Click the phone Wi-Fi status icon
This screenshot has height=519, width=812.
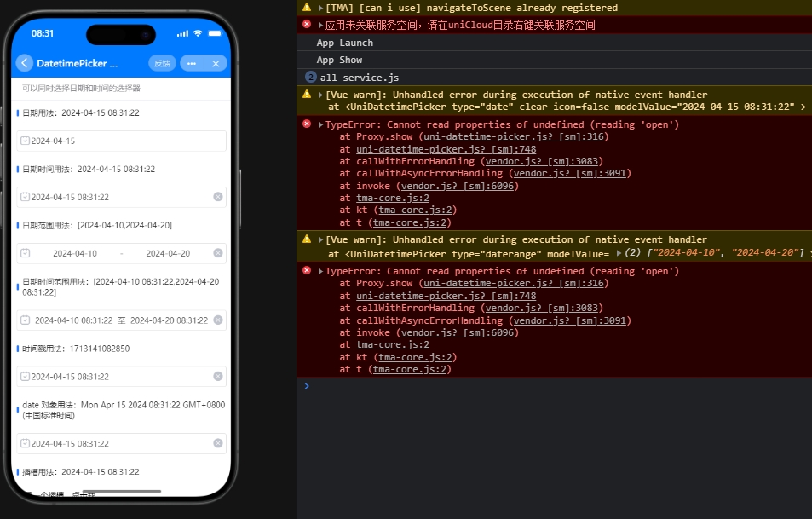(198, 33)
